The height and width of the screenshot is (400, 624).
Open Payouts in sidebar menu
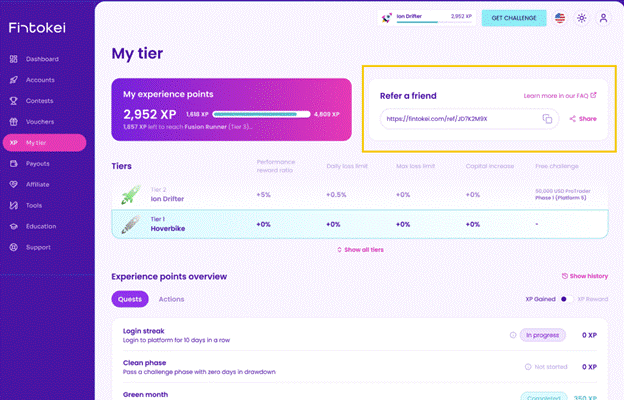38,163
